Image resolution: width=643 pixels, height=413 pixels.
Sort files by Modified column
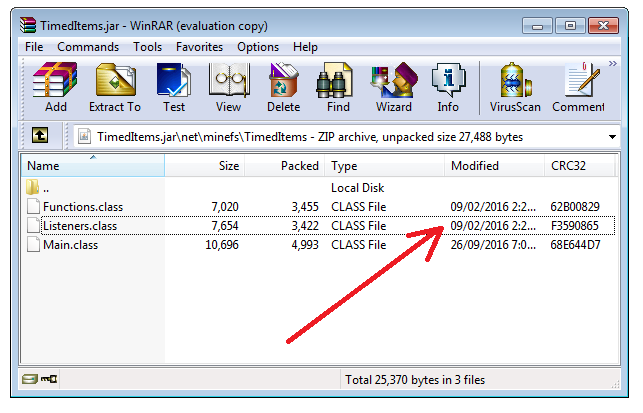495,166
